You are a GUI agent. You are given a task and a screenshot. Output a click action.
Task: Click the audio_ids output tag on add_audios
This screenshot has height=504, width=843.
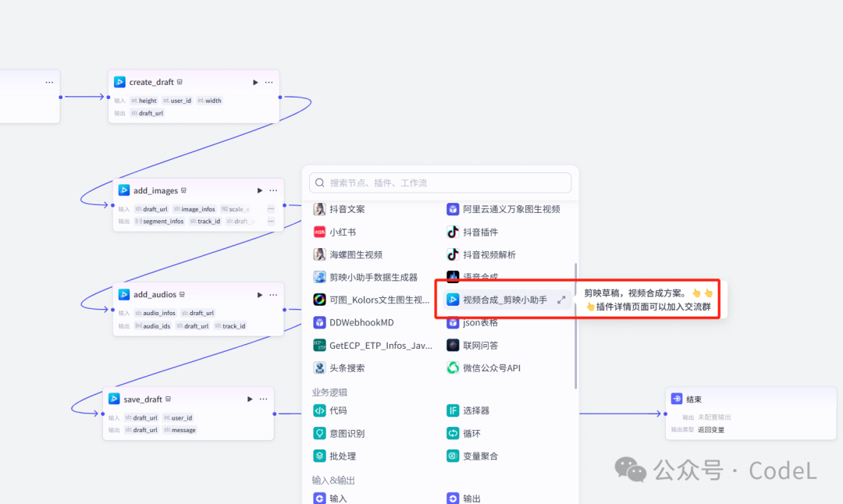pos(153,326)
